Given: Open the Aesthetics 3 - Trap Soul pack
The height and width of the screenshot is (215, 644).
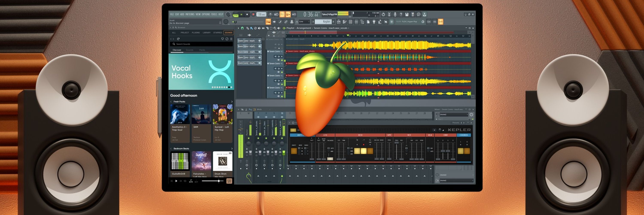Looking at the screenshot, I should (180, 123).
